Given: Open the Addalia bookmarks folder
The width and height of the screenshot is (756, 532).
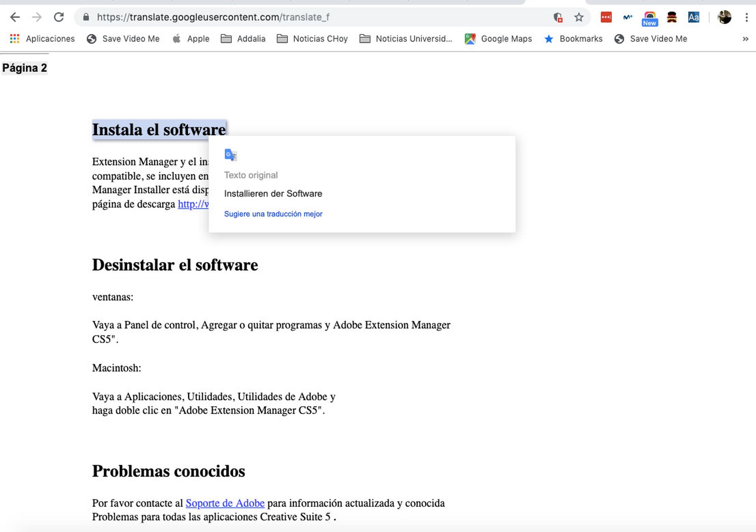Looking at the screenshot, I should coord(243,39).
